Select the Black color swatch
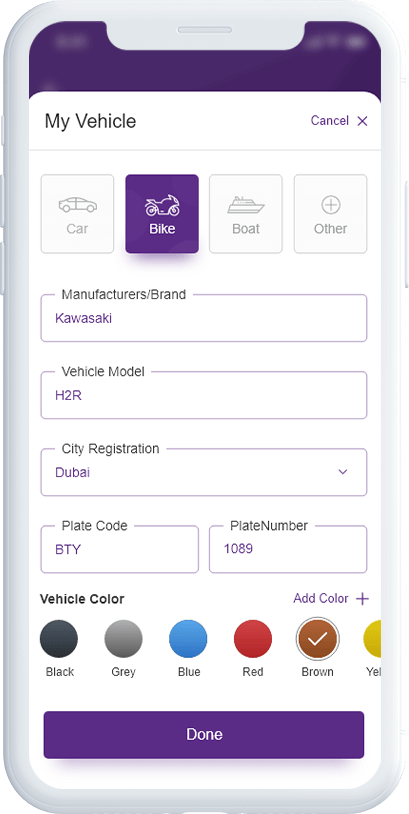 [59, 639]
